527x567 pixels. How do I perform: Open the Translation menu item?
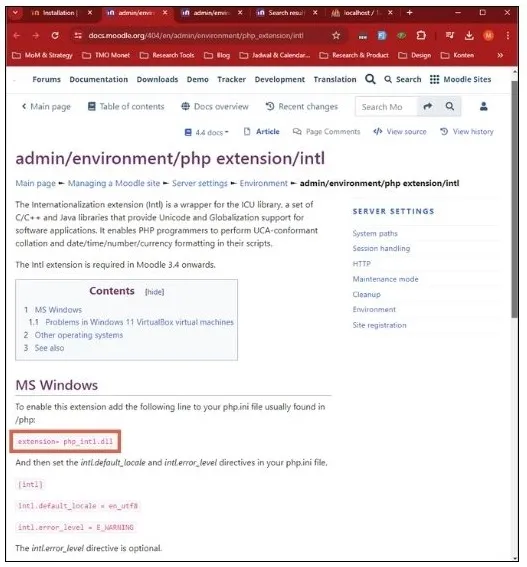coord(335,79)
